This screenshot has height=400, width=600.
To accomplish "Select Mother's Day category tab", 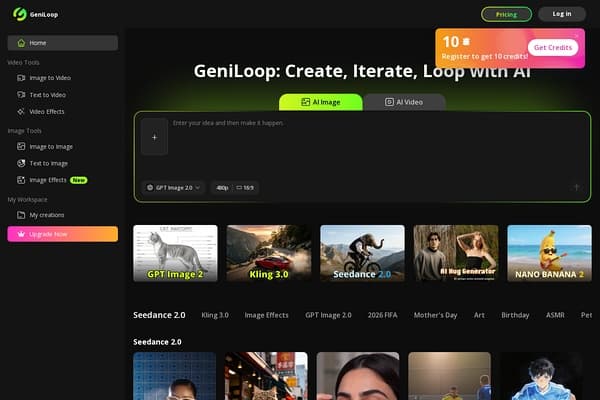I will click(x=435, y=315).
